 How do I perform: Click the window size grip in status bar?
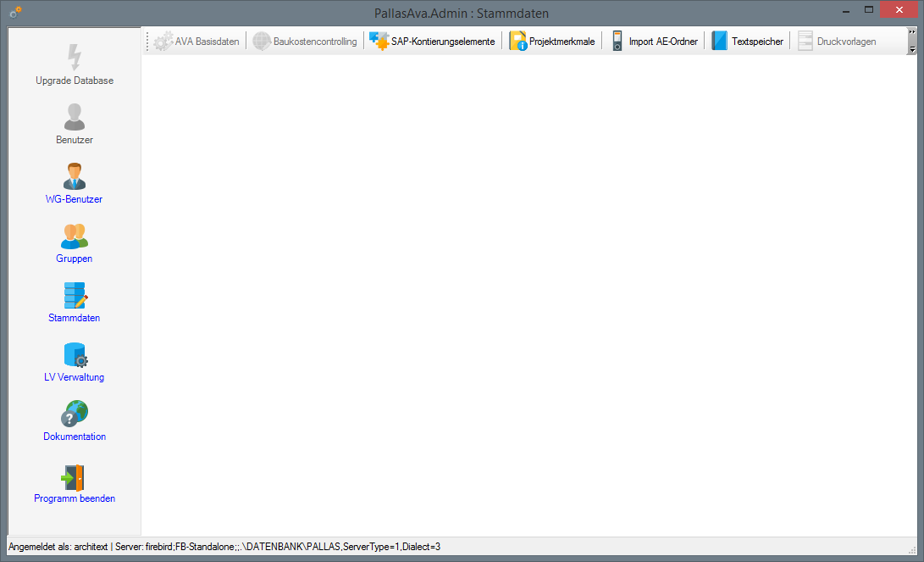click(x=912, y=549)
